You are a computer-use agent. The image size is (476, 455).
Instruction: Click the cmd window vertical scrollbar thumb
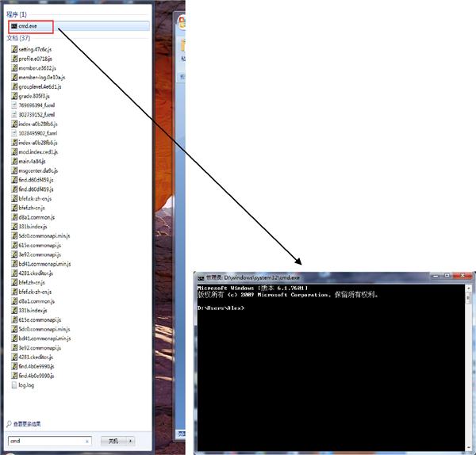point(468,296)
